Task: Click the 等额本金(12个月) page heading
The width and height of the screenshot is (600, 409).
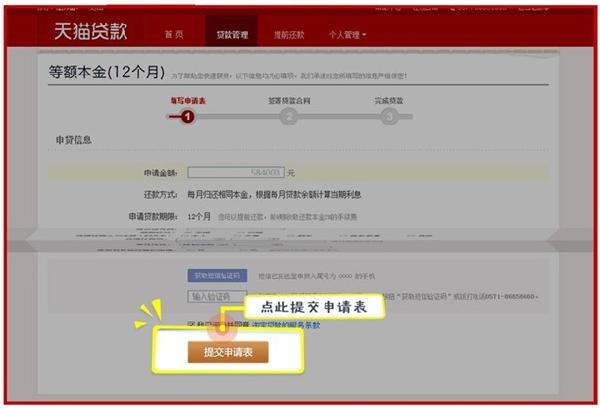Action: pos(106,73)
